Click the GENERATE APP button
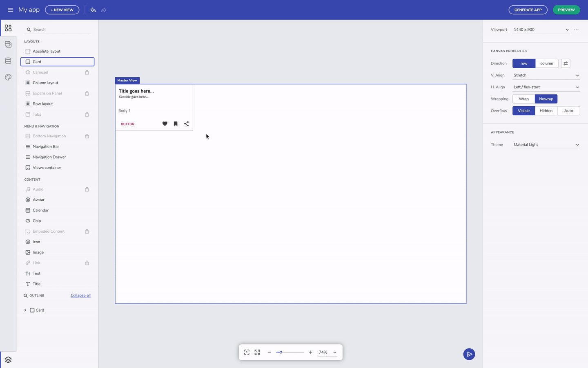The width and height of the screenshot is (588, 368). pos(528,10)
